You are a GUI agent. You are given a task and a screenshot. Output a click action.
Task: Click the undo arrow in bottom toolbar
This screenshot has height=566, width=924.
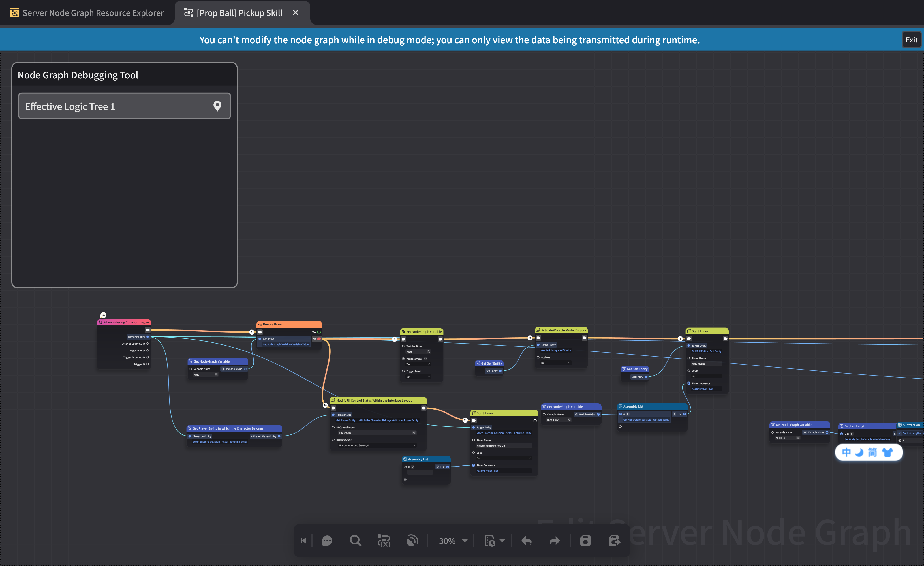point(527,541)
